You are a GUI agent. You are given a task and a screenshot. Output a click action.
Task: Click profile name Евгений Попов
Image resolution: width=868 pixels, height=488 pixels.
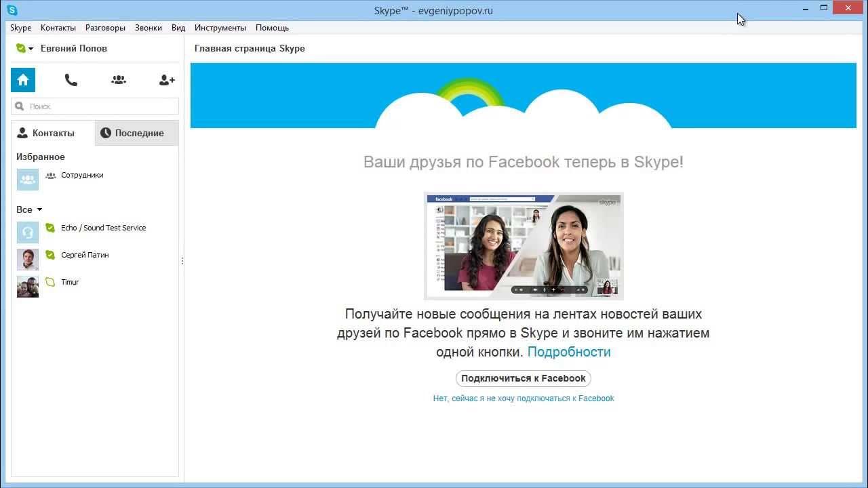point(74,48)
